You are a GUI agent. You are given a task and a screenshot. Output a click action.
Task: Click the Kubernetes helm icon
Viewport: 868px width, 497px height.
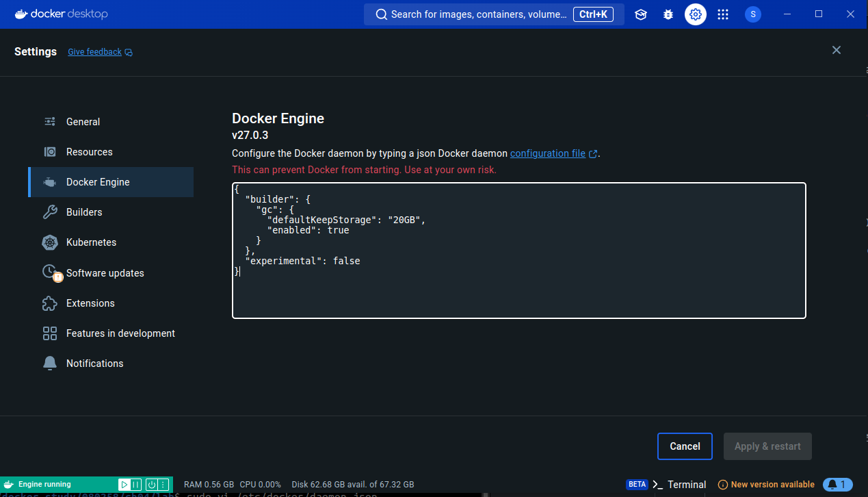[50, 242]
